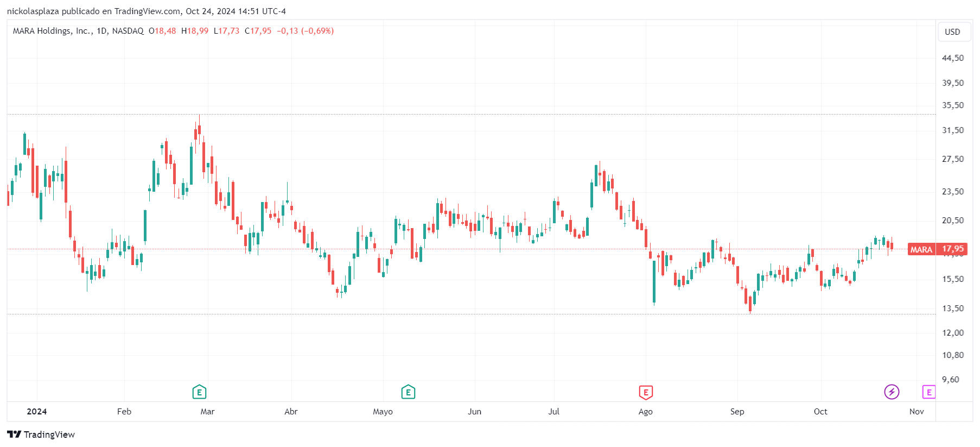Click the MARA ticker tag on the price axis
This screenshot has width=980, height=447.
click(921, 249)
